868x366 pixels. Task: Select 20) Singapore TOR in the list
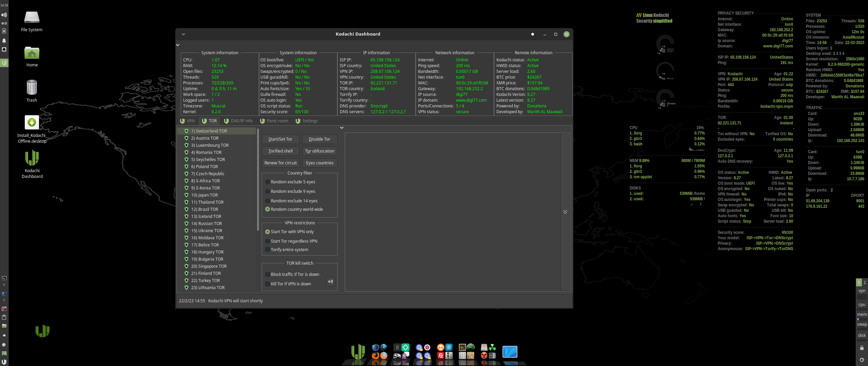pyautogui.click(x=216, y=266)
